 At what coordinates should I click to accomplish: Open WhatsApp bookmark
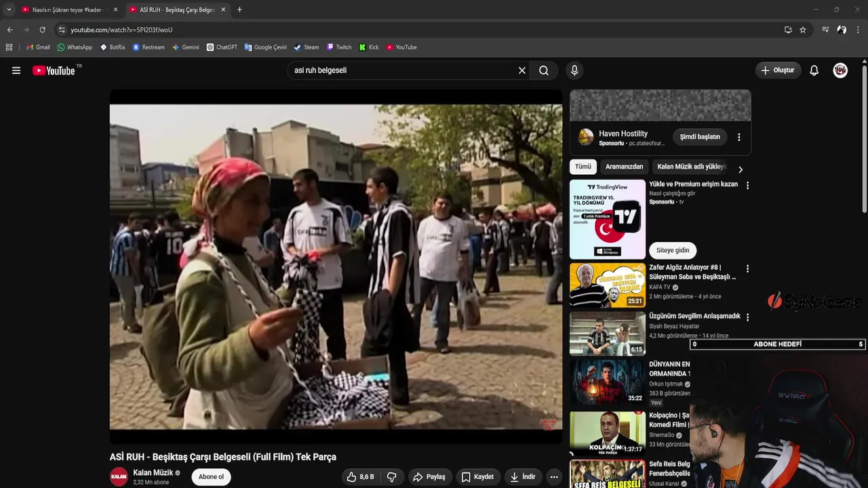(75, 47)
